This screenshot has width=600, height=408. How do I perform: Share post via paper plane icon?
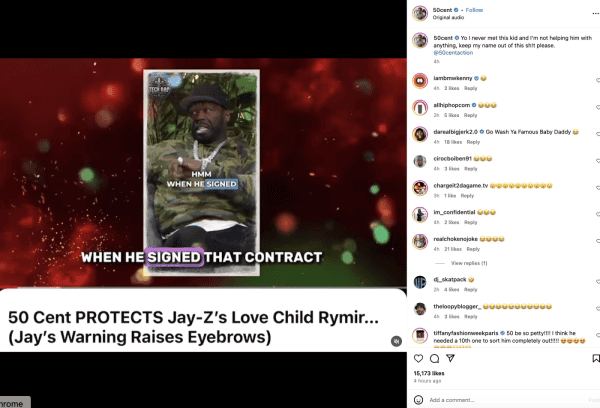[450, 358]
